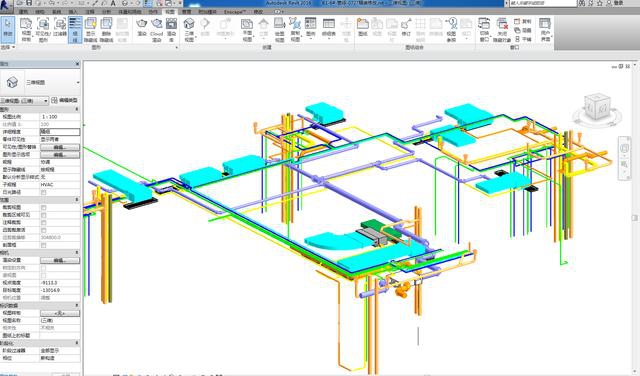Image resolution: width=640 pixels, height=376 pixels.
Task: Toggle the section box (剖面框) checkbox
Action: coord(44,245)
